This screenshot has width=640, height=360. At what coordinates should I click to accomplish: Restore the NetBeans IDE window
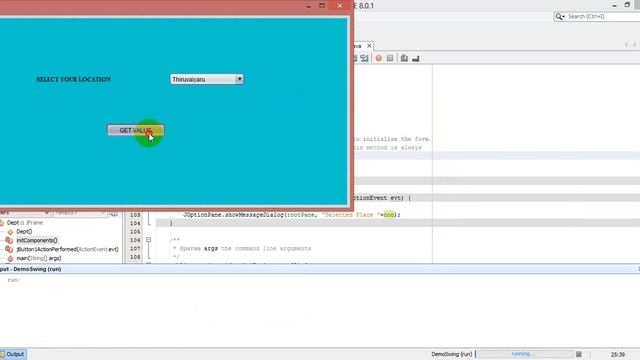point(627,5)
